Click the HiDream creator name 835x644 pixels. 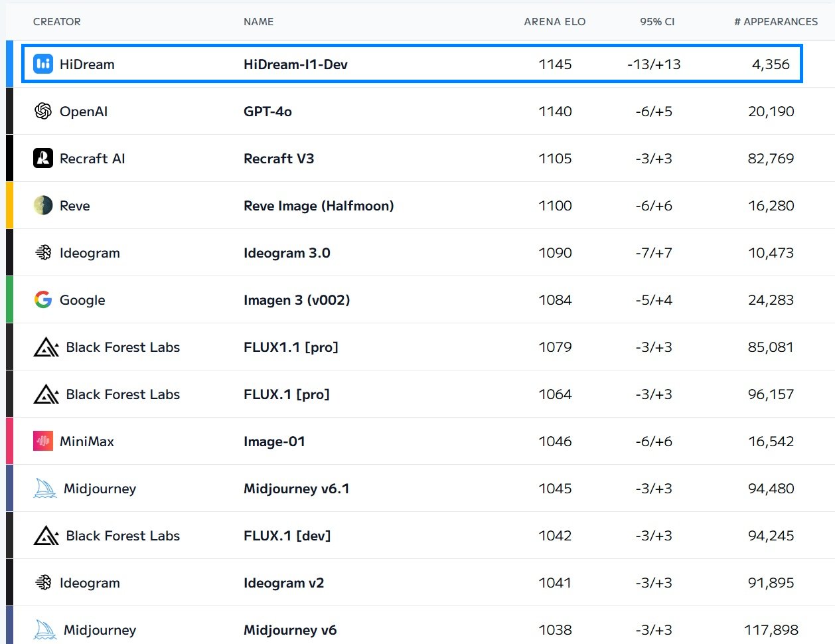tap(87, 64)
